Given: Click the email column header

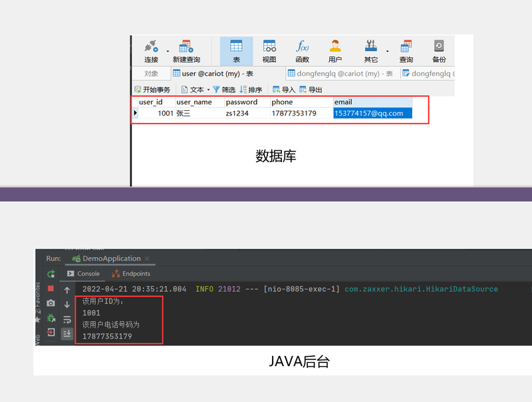Looking at the screenshot, I should coord(372,102).
